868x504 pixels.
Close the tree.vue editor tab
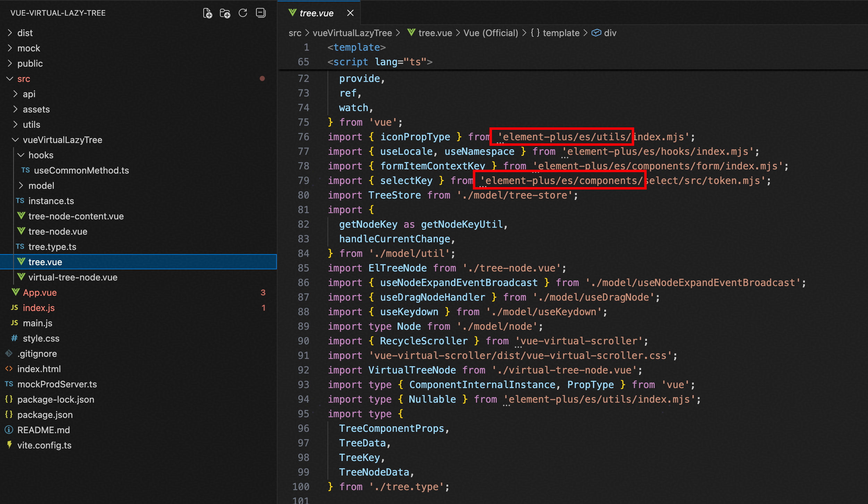(350, 13)
